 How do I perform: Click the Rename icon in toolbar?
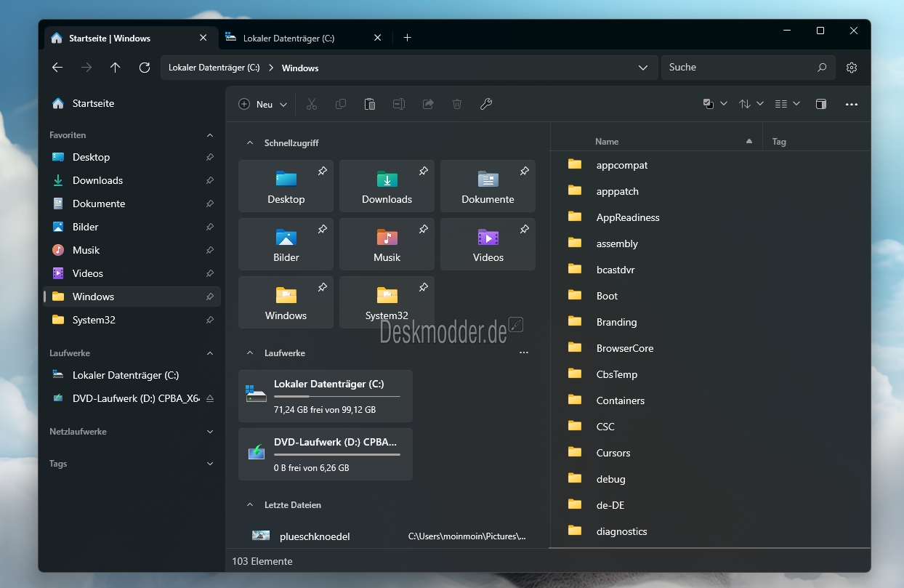pos(399,104)
